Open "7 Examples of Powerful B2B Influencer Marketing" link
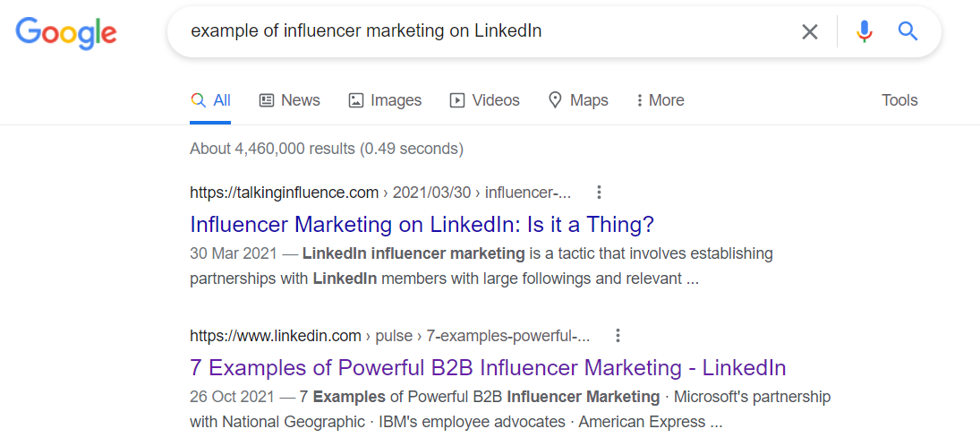 pyautogui.click(x=488, y=367)
